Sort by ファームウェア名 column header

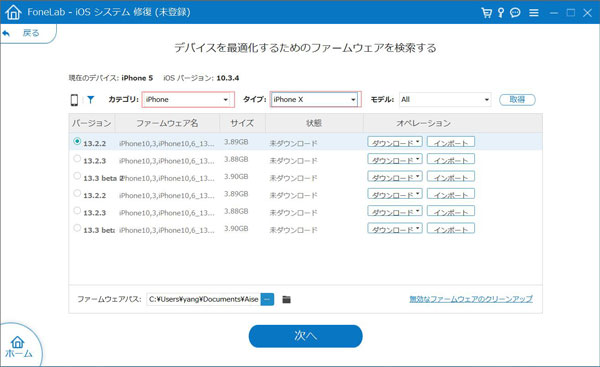tap(167, 123)
